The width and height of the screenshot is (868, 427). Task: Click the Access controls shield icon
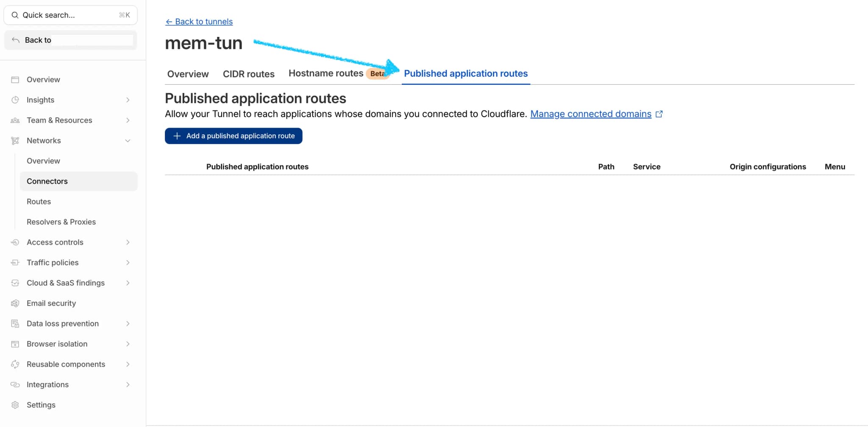click(15, 242)
